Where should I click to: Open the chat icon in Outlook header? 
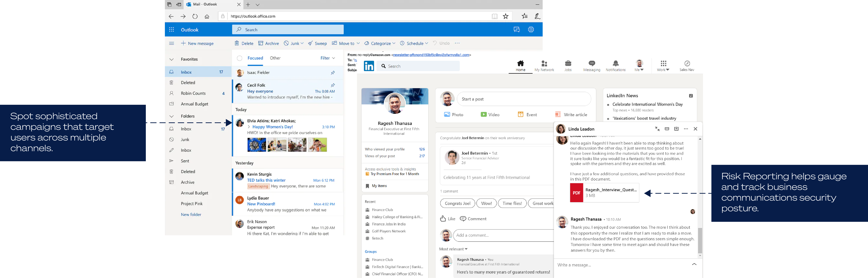517,30
